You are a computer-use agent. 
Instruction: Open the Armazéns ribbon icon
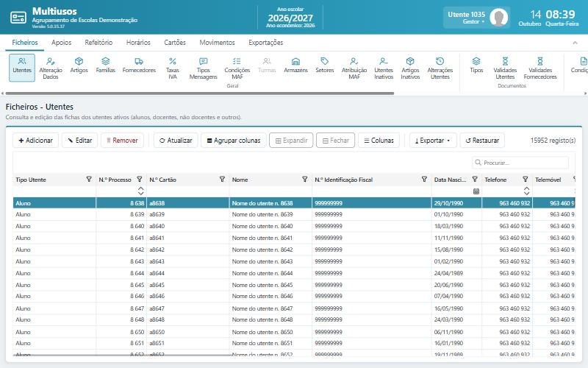tap(295, 65)
